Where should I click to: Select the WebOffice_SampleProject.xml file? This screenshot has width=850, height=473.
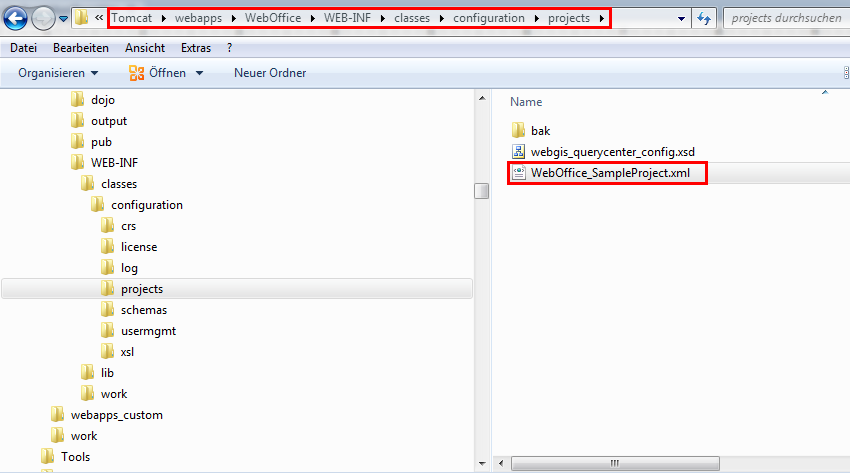click(x=610, y=173)
